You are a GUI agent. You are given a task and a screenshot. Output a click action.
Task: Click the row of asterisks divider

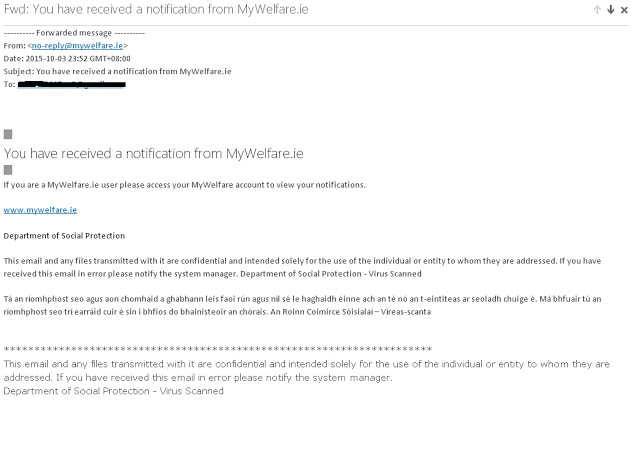click(218, 350)
